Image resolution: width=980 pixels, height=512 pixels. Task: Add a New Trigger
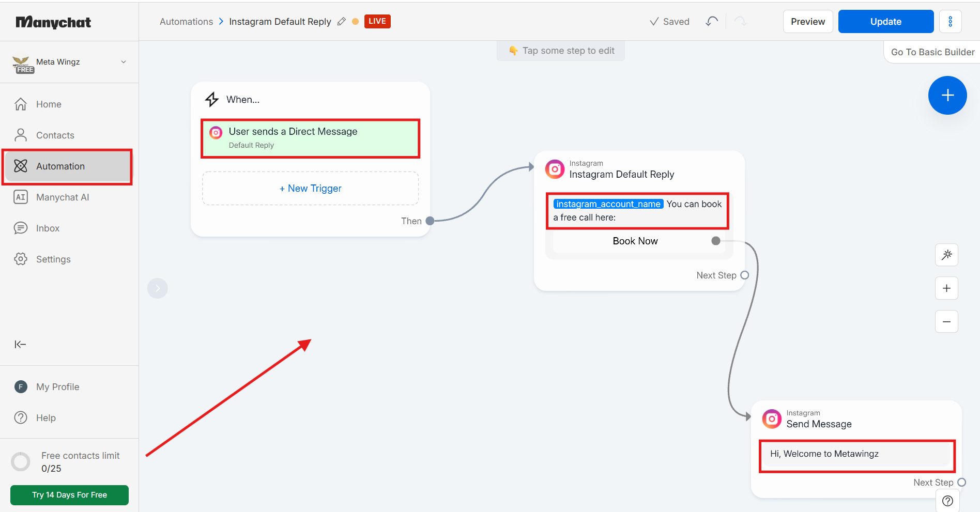[310, 189]
